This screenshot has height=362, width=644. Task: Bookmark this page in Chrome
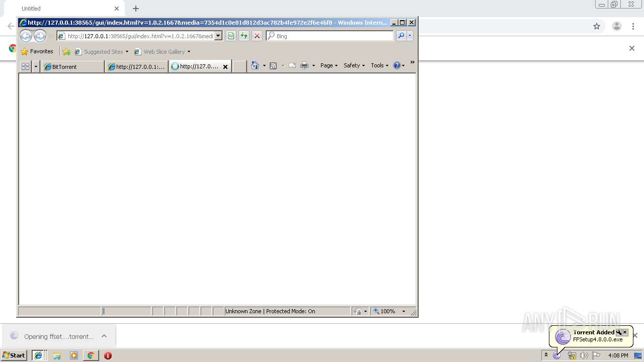point(597,26)
